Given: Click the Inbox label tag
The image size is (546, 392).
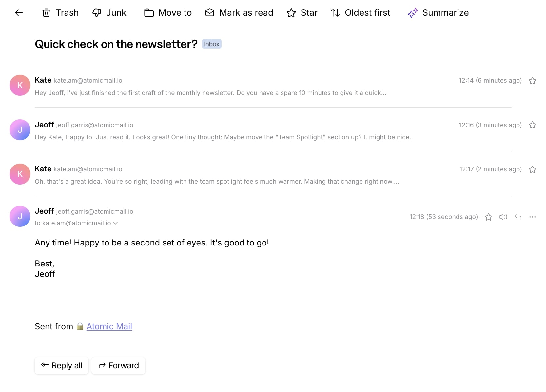Looking at the screenshot, I should click(x=211, y=44).
